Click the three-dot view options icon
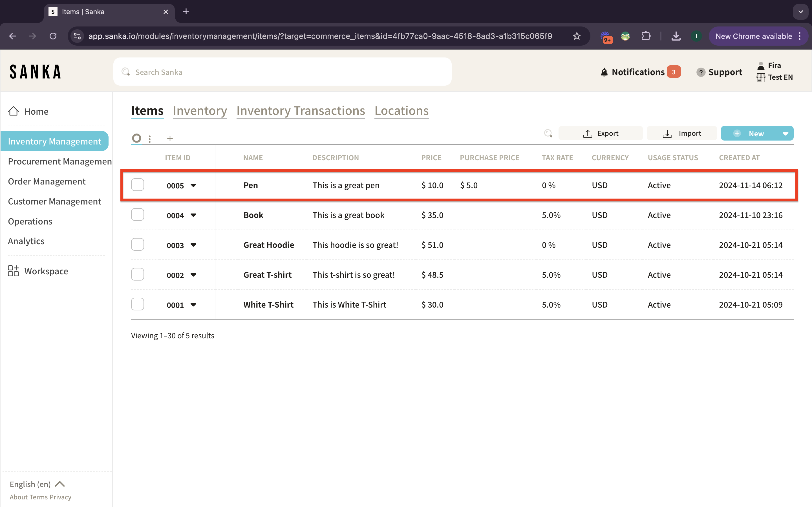The height and width of the screenshot is (507, 812). [150, 139]
